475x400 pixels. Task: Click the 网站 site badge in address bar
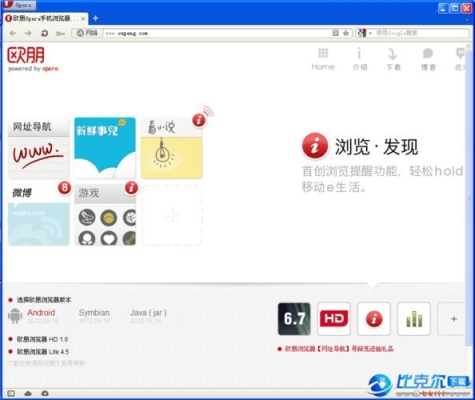[x=87, y=33]
